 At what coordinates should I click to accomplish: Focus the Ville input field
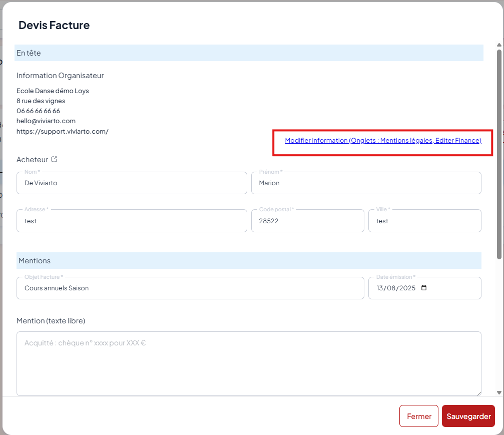tap(424, 221)
